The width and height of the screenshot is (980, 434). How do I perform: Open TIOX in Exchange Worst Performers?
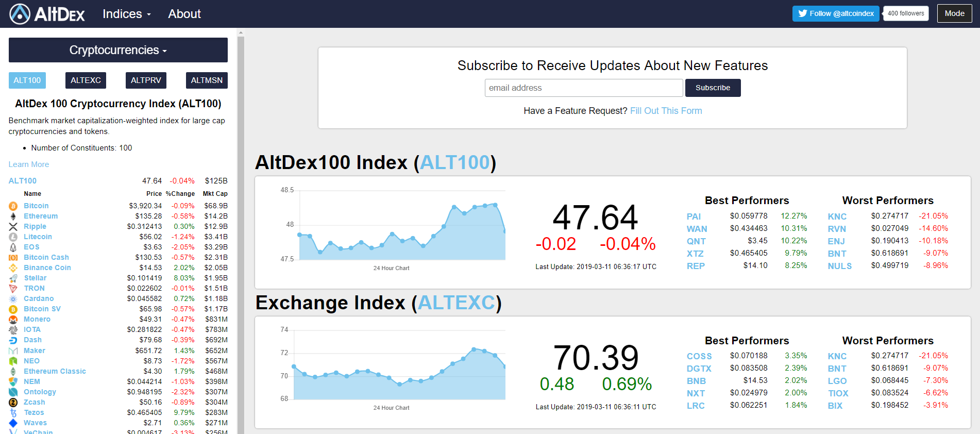(838, 393)
